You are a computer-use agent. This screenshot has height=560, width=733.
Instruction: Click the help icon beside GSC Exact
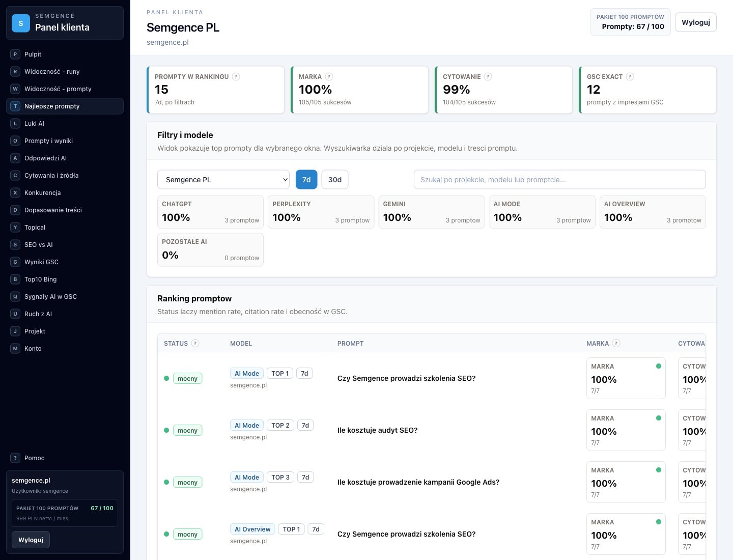[x=630, y=76]
